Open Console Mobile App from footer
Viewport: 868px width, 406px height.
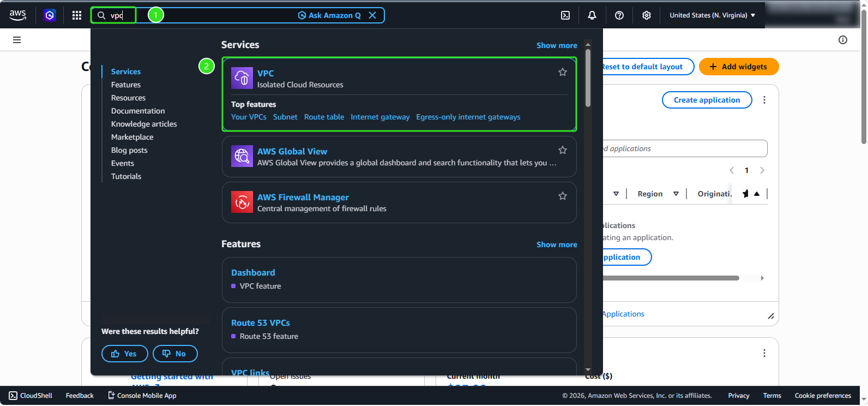pos(142,396)
